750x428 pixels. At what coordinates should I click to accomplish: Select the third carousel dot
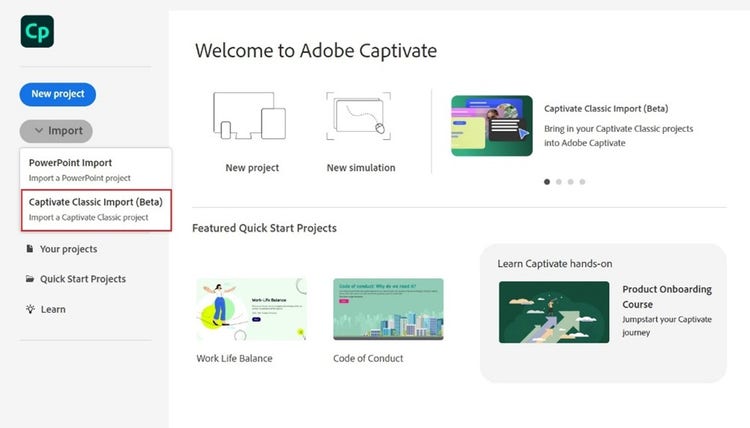tap(571, 182)
